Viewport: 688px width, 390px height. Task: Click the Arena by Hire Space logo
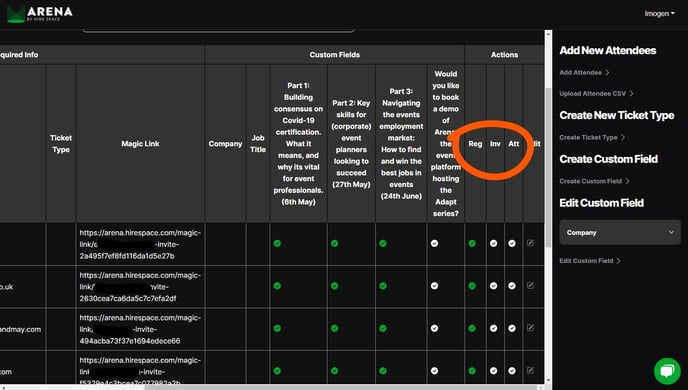pyautogui.click(x=39, y=14)
